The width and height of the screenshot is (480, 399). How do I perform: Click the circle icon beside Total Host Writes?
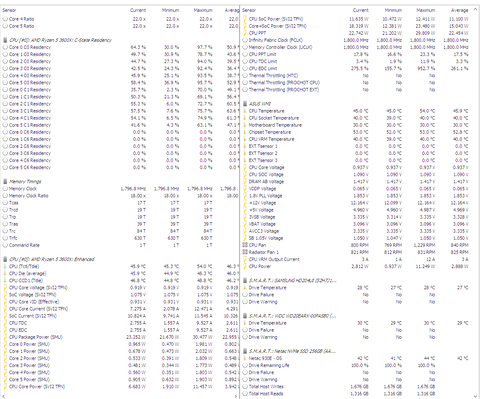point(245,387)
